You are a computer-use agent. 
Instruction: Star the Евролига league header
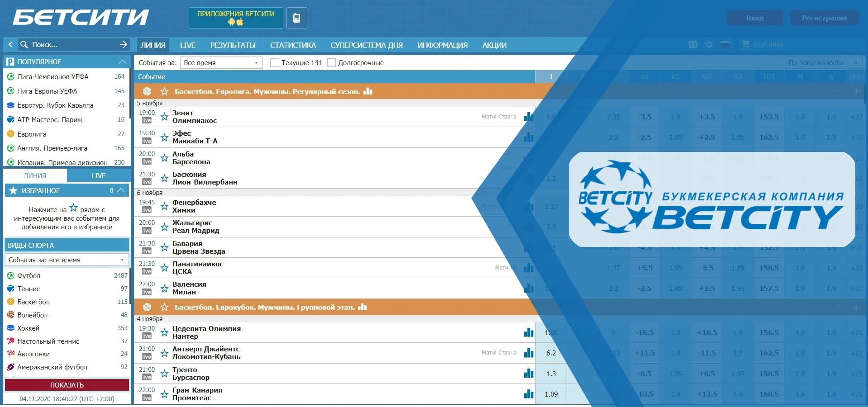(164, 91)
